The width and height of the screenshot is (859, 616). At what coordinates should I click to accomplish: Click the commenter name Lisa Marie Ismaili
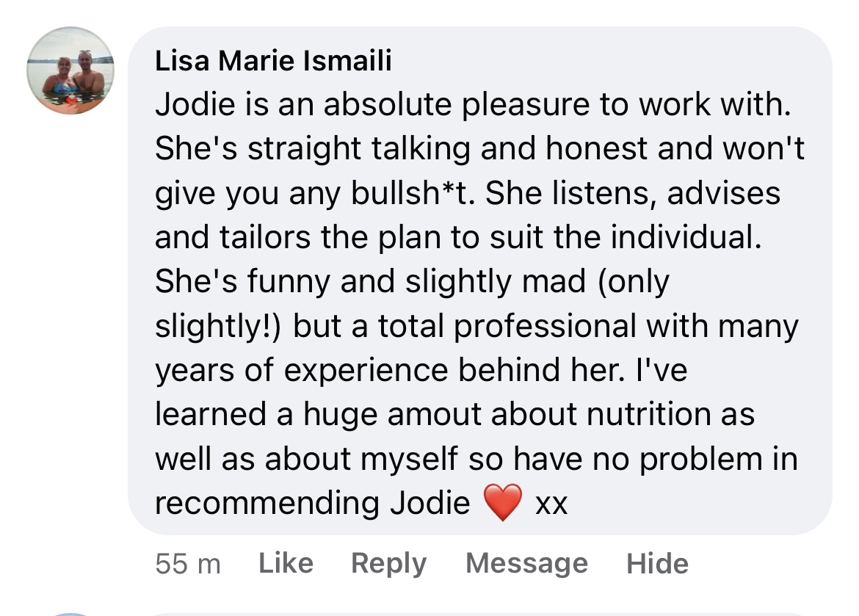click(x=273, y=62)
